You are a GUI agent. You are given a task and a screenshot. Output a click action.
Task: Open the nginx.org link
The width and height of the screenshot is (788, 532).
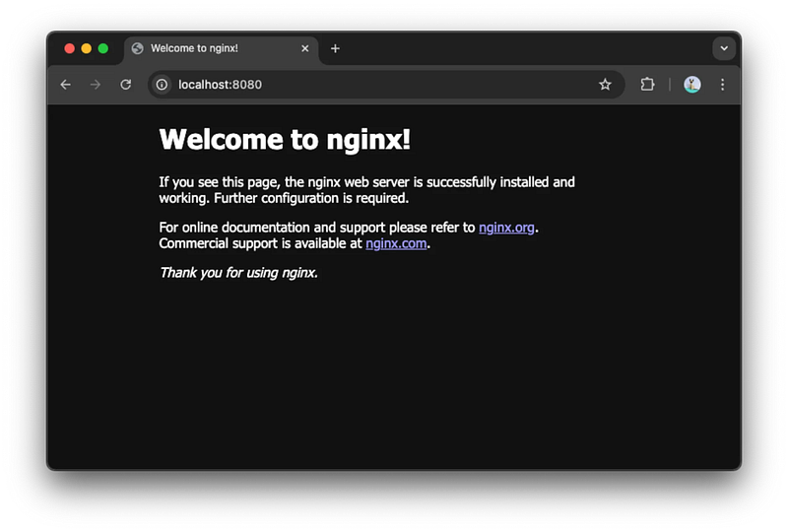click(x=506, y=228)
